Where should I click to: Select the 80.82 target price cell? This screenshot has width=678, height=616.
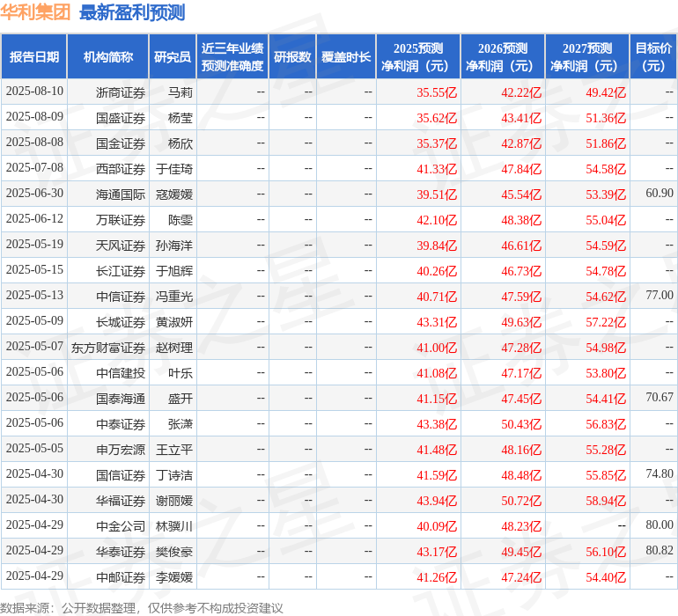[659, 551]
